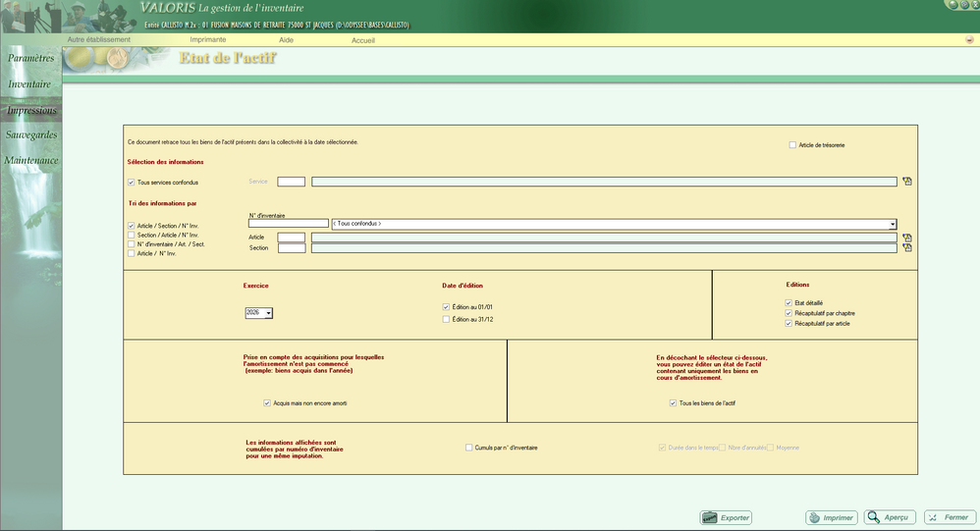The image size is (980, 531).
Task: Uncheck Récapitulatif par chapitre
Action: pos(789,313)
